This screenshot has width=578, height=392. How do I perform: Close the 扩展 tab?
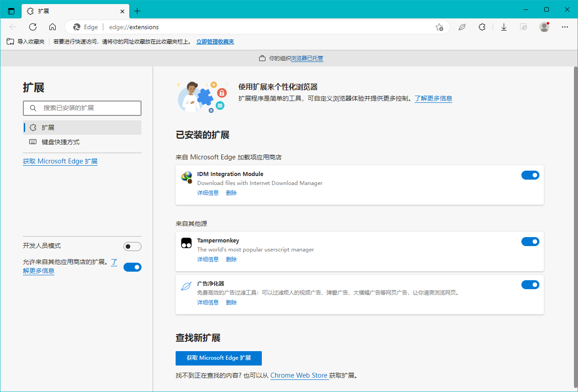(122, 11)
